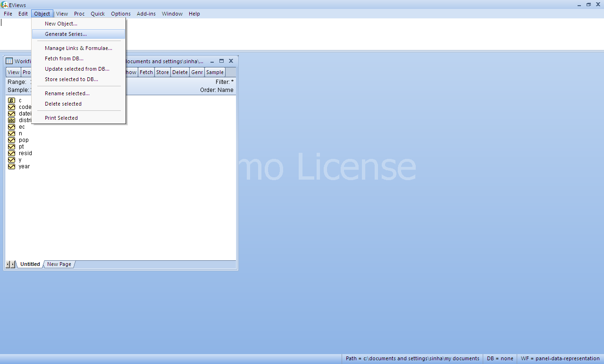Click the workfile Sample button
This screenshot has height=364, width=604.
215,72
